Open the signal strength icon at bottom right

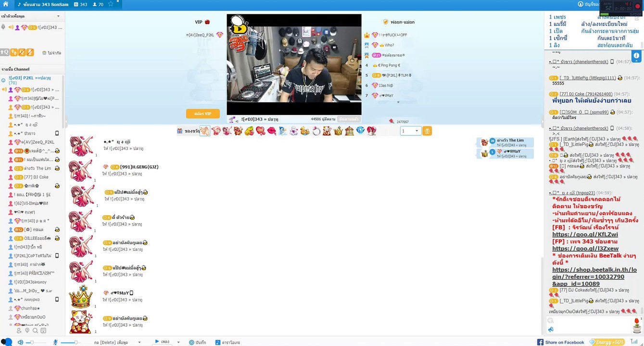tap(634, 342)
